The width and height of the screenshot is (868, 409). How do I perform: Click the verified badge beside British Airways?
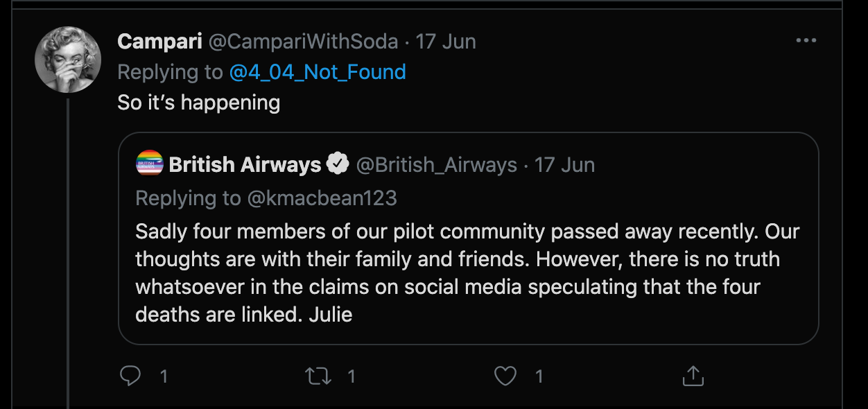[x=338, y=164]
